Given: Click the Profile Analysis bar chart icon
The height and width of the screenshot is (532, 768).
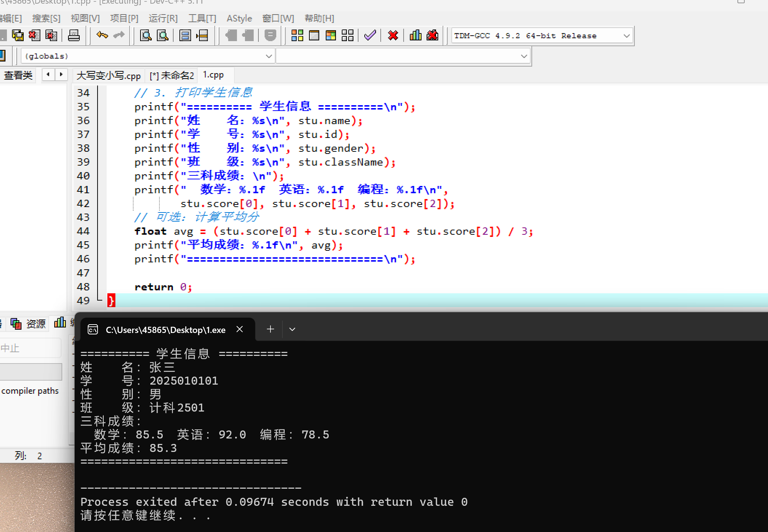Looking at the screenshot, I should coord(415,35).
